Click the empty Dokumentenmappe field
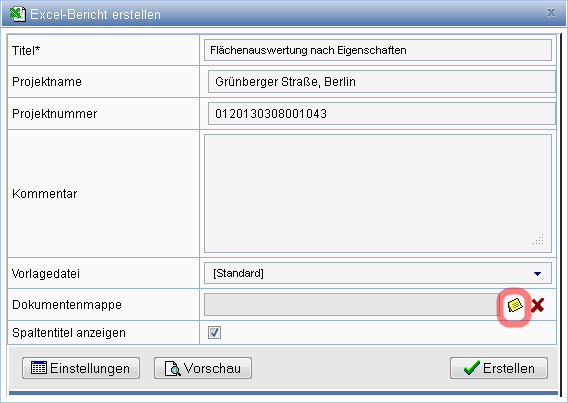This screenshot has width=568, height=403. [353, 305]
